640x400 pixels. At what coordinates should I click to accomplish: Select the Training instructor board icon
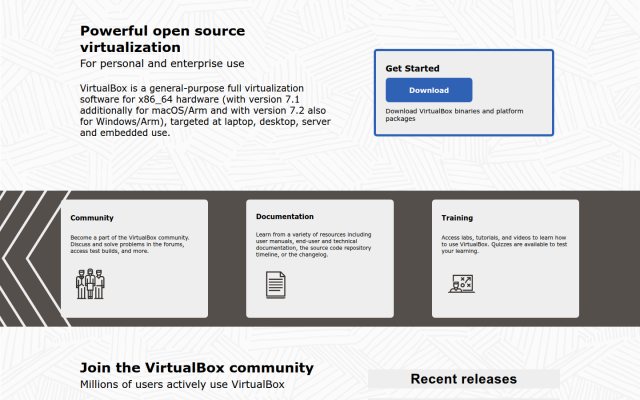click(x=462, y=284)
